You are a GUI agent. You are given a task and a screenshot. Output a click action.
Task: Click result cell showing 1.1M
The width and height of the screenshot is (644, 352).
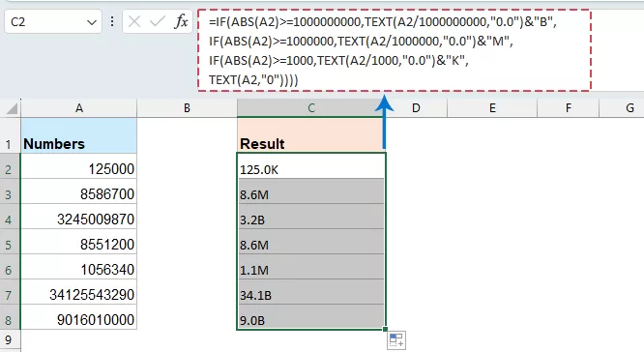[311, 267]
